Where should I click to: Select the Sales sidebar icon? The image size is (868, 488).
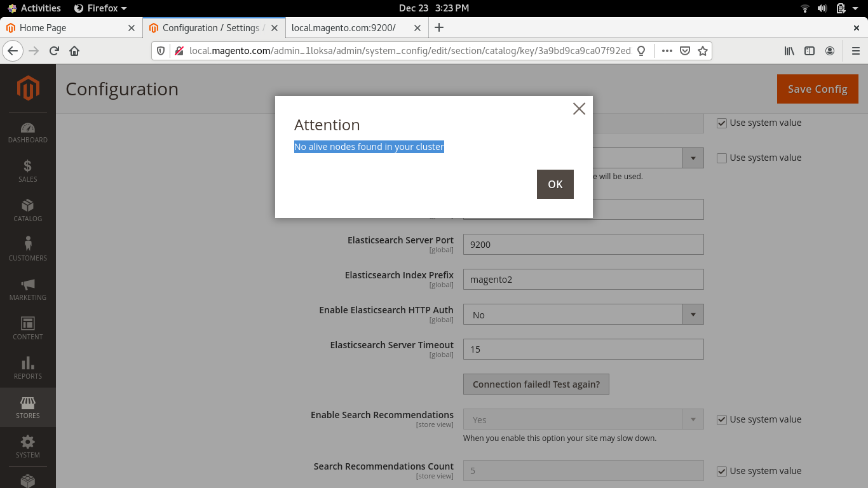tap(27, 172)
